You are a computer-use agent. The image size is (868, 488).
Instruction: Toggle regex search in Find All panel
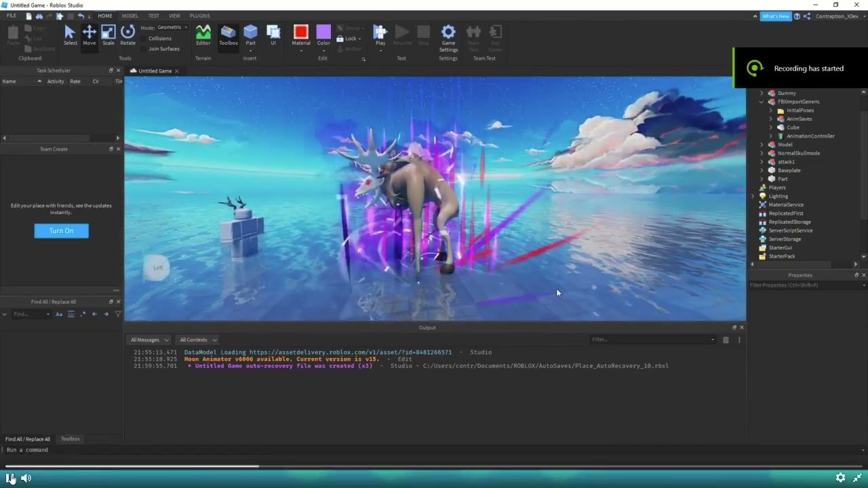pos(83,314)
